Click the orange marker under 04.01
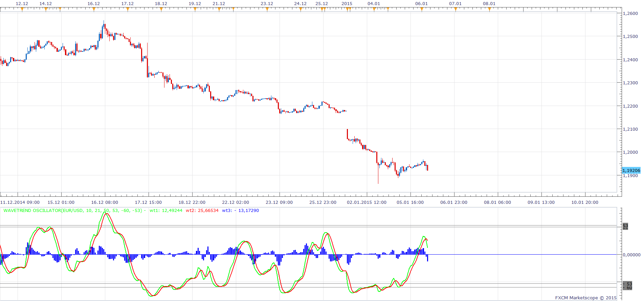644x301 pixels. [x=374, y=9]
